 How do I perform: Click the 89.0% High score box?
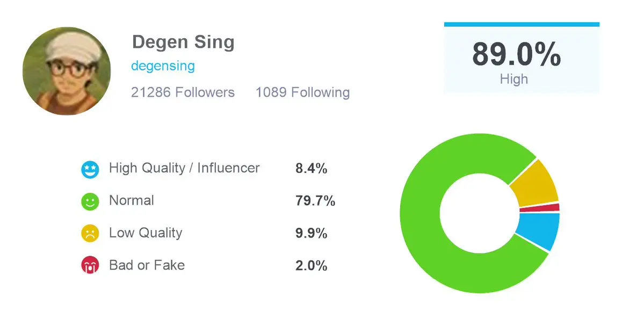pos(521,60)
